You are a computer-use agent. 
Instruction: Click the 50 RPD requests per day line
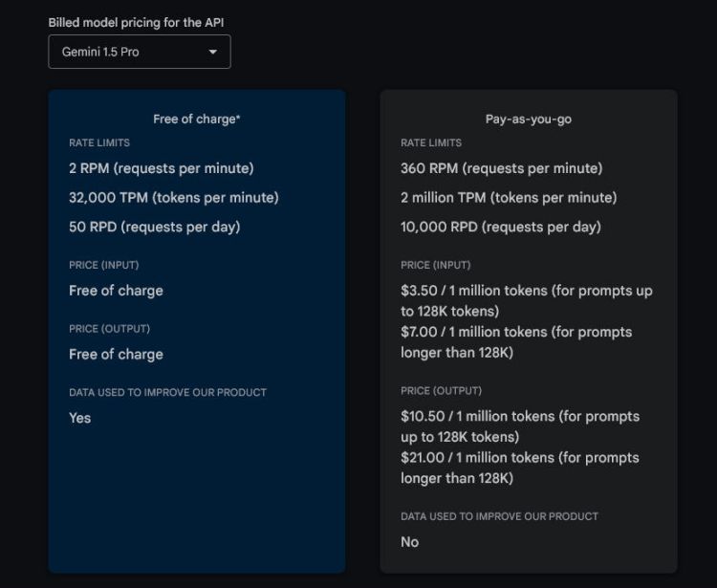click(x=155, y=227)
